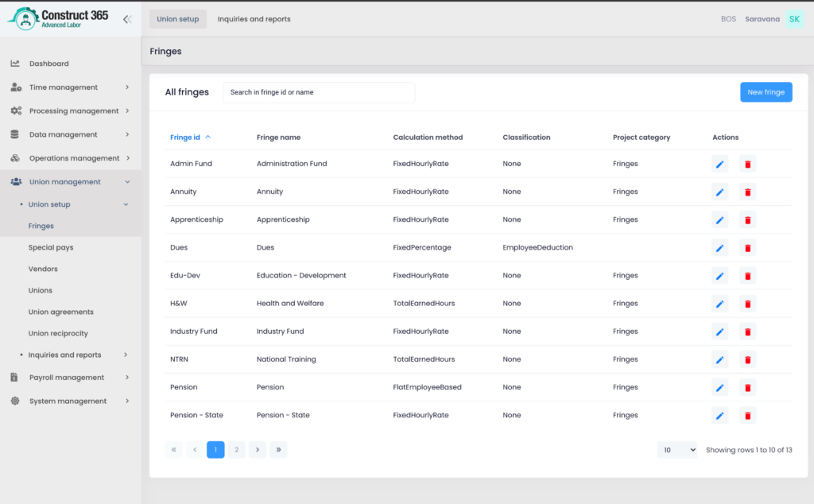Open the rows-per-page dropdown

coord(676,450)
